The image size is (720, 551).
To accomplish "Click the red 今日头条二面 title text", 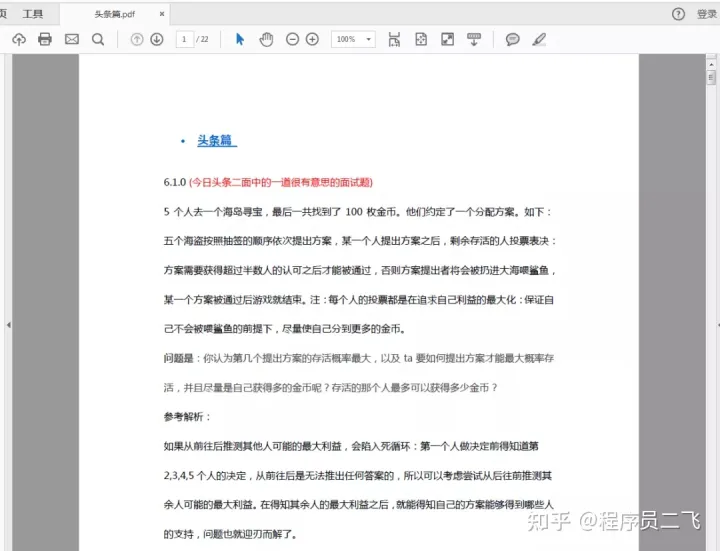I will point(281,182).
